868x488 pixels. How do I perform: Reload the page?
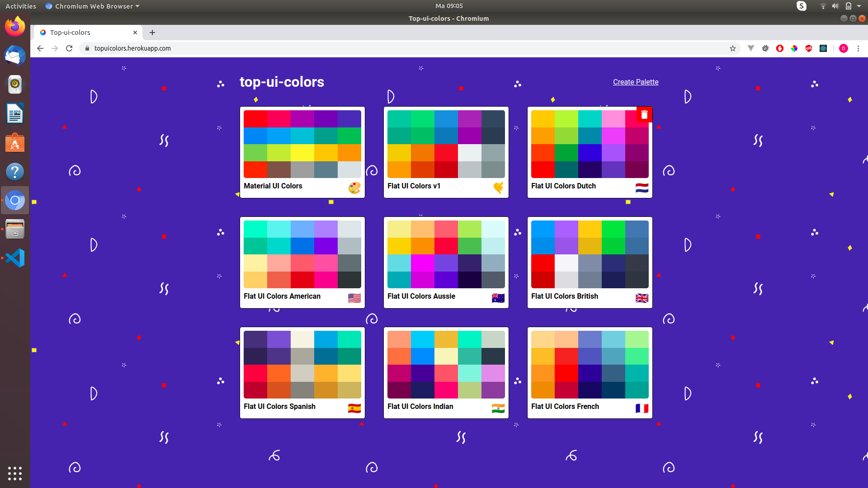tap(69, 48)
